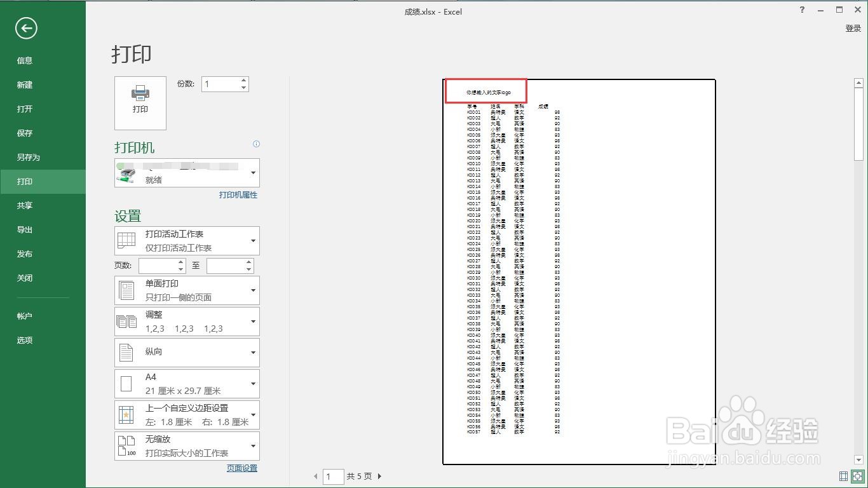
Task: Open the printer selection dropdown
Action: point(187,173)
